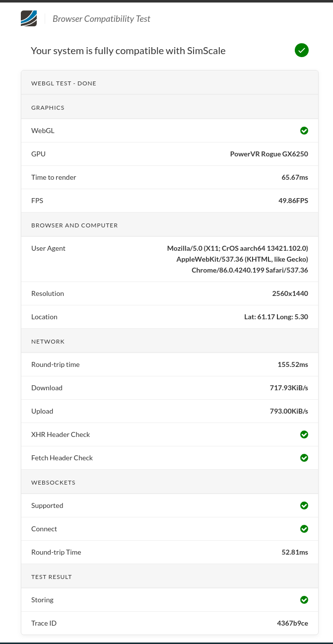Image resolution: width=333 pixels, height=644 pixels.
Task: Click the WebSockets Connect check icon
Action: pyautogui.click(x=304, y=529)
